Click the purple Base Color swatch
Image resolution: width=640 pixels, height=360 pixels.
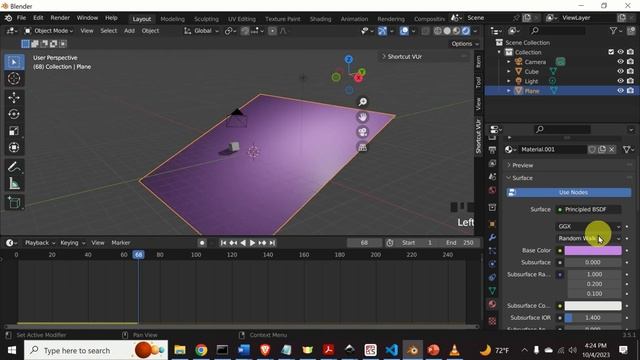593,251
